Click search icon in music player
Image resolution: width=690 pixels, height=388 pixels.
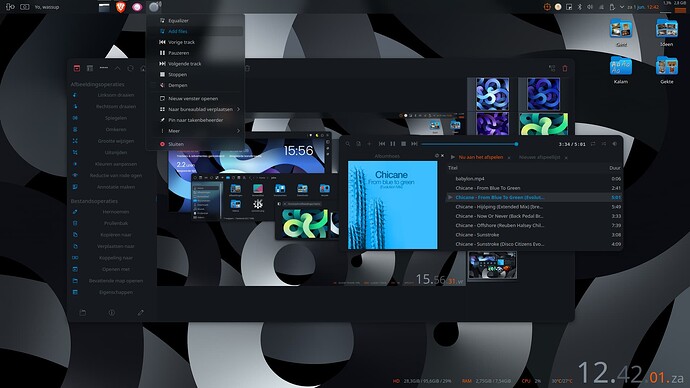pos(348,144)
